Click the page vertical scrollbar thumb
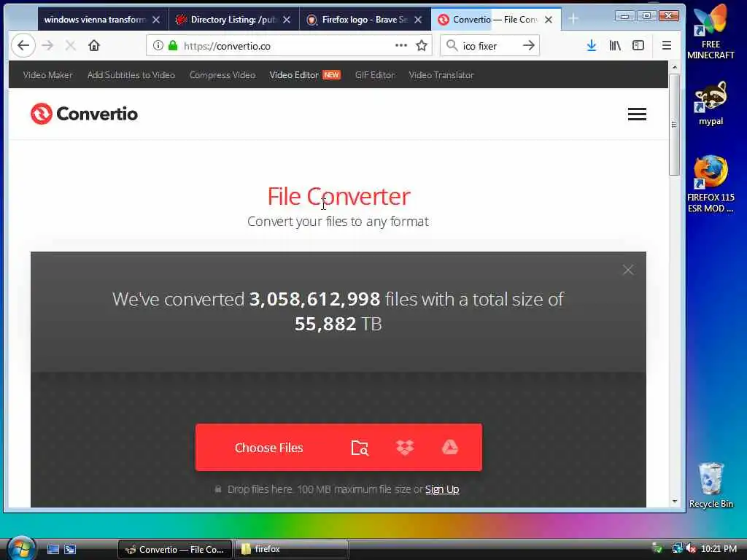 674,125
